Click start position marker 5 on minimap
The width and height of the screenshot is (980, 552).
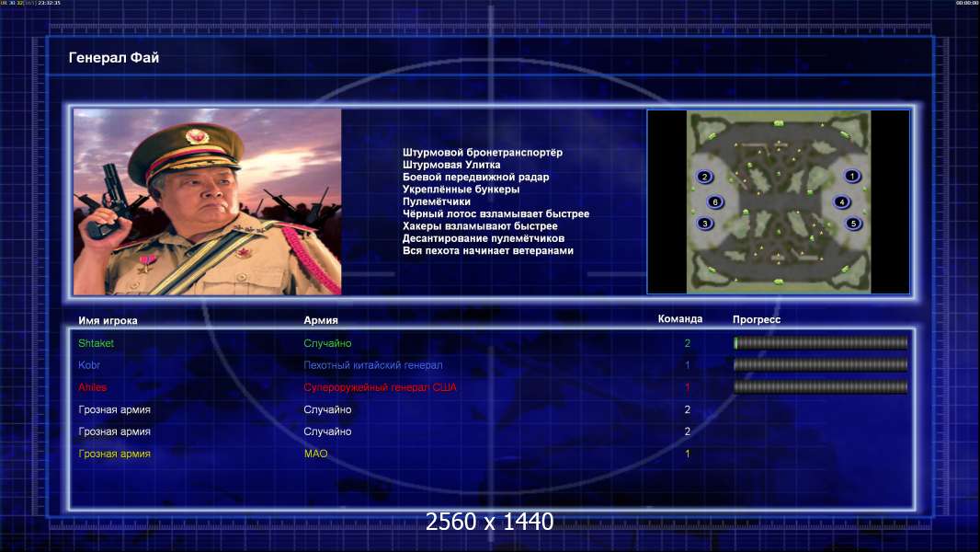(853, 224)
